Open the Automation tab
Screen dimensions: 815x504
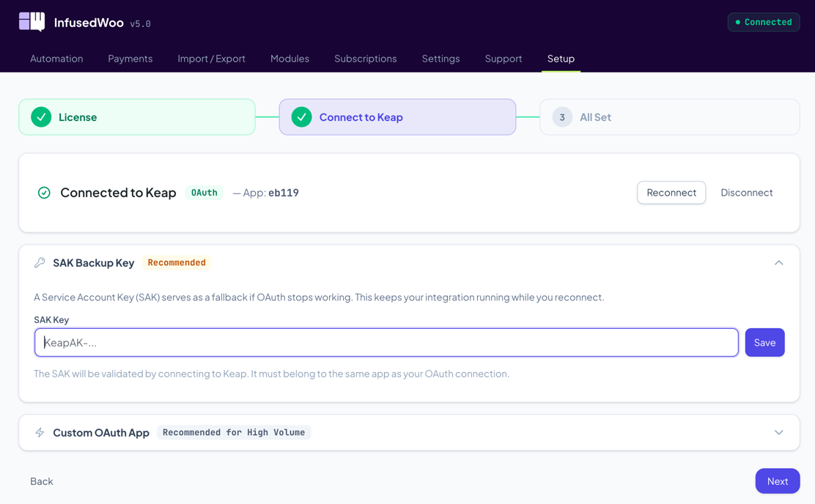pos(56,59)
